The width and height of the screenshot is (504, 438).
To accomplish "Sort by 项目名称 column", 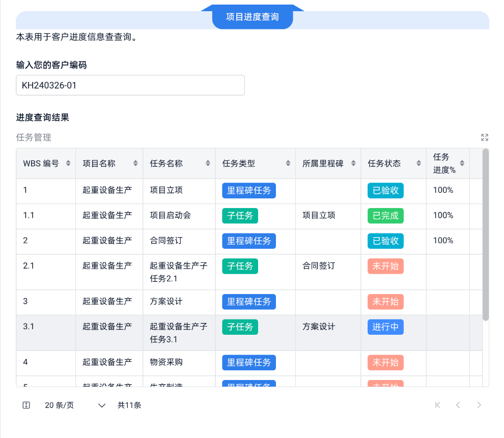I will click(135, 163).
